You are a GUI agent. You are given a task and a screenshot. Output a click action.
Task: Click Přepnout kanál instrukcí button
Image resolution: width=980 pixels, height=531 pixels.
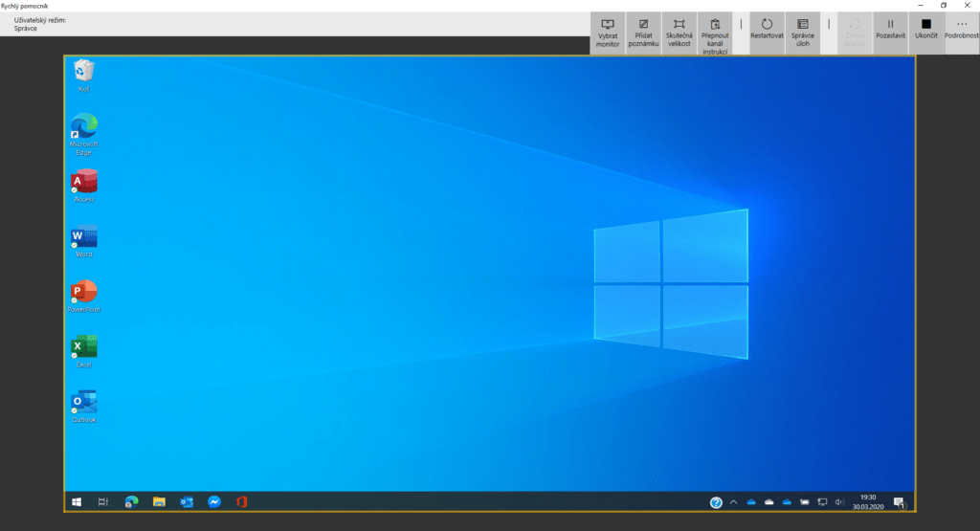point(715,34)
